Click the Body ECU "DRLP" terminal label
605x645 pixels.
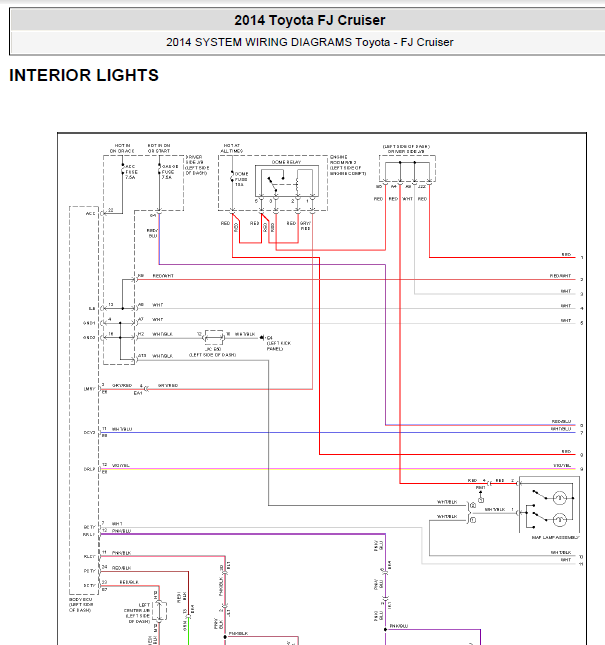(x=90, y=469)
